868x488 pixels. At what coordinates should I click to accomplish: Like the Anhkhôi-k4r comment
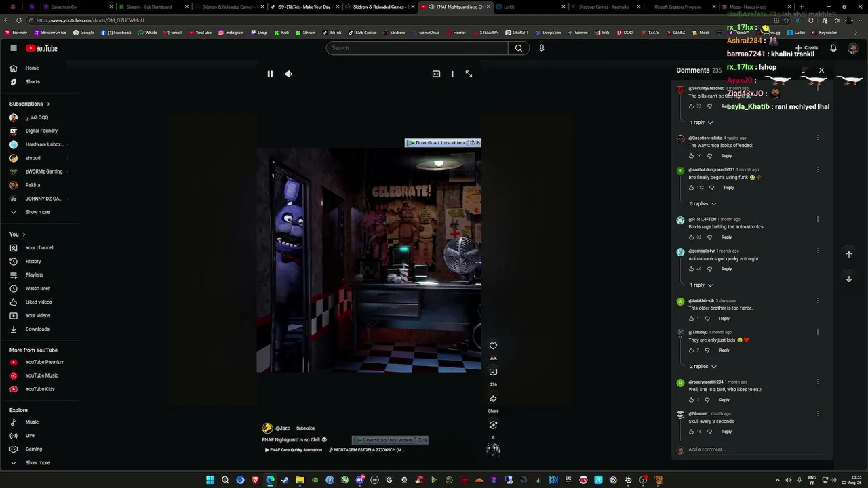[x=691, y=319]
